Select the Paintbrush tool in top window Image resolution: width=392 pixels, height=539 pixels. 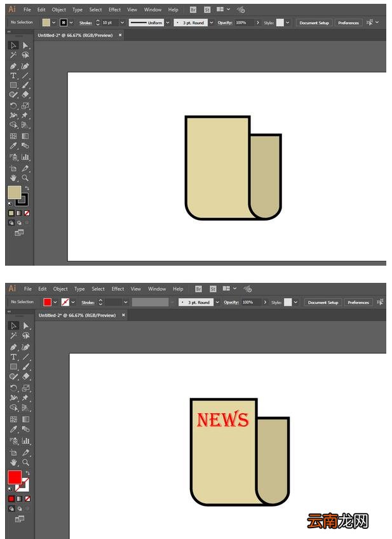(25, 85)
